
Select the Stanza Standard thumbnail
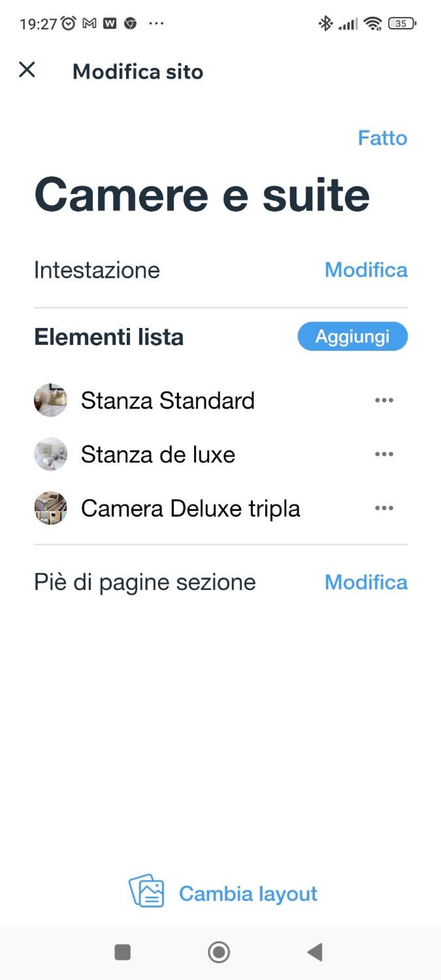pos(51,400)
